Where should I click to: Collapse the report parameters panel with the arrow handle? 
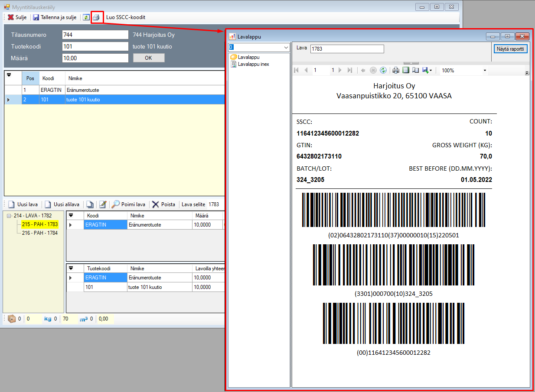point(411,63)
